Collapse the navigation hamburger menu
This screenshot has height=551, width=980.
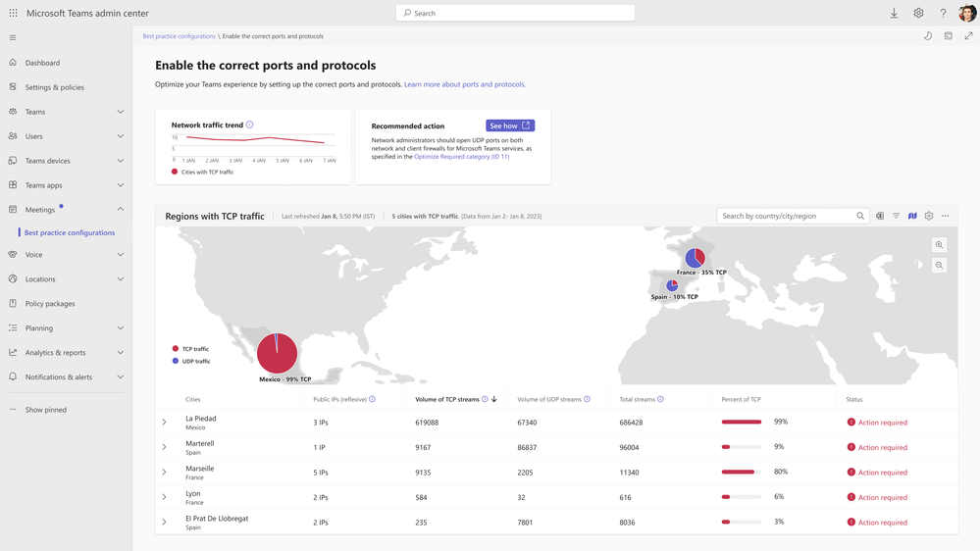[x=13, y=37]
